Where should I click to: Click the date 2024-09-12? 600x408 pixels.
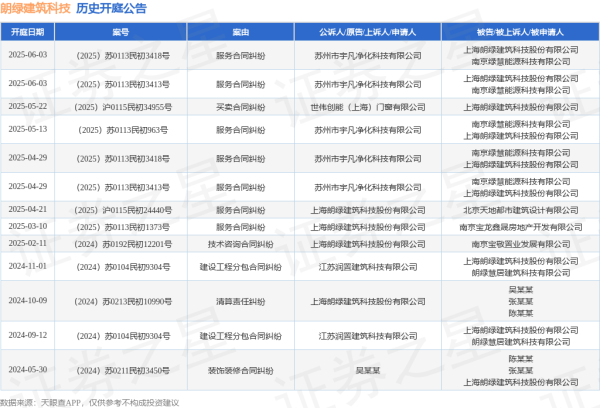pos(28,335)
